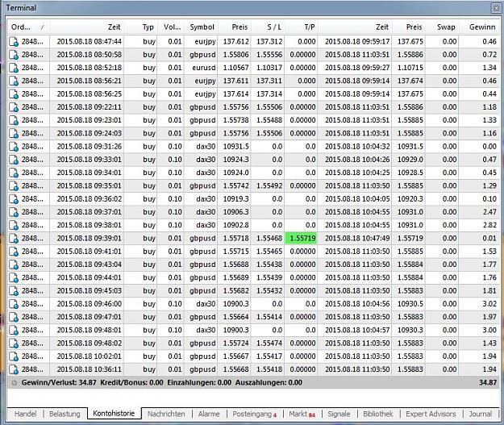Click order icon of gbpusd trade opened 10:36:11

pyautogui.click(x=14, y=369)
